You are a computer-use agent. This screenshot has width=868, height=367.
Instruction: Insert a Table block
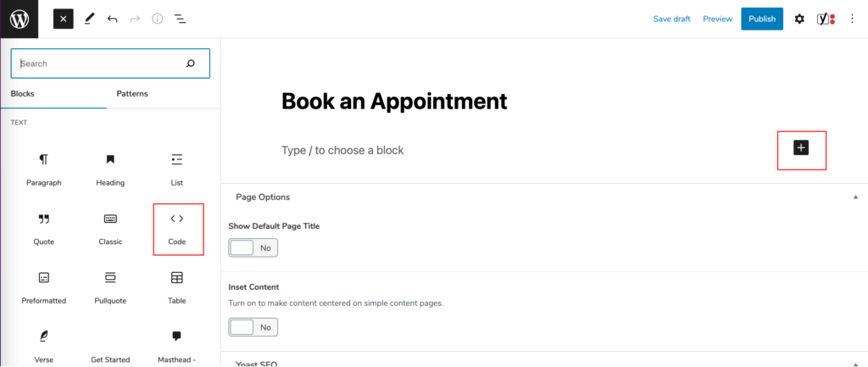tap(177, 287)
